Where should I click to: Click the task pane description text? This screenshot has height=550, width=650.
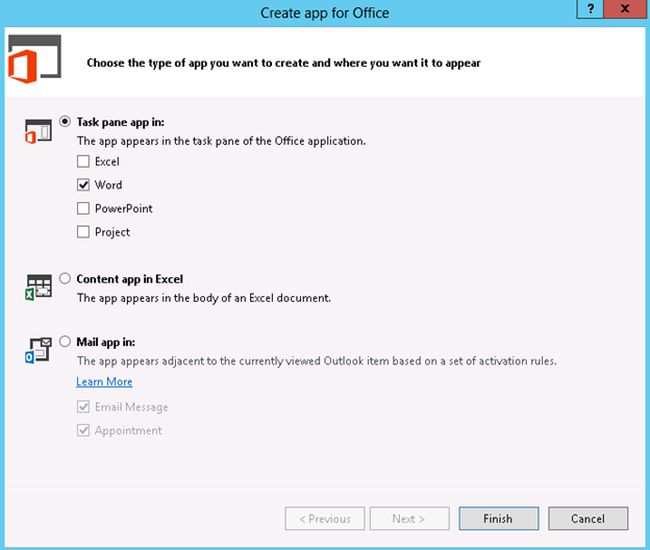pos(221,141)
